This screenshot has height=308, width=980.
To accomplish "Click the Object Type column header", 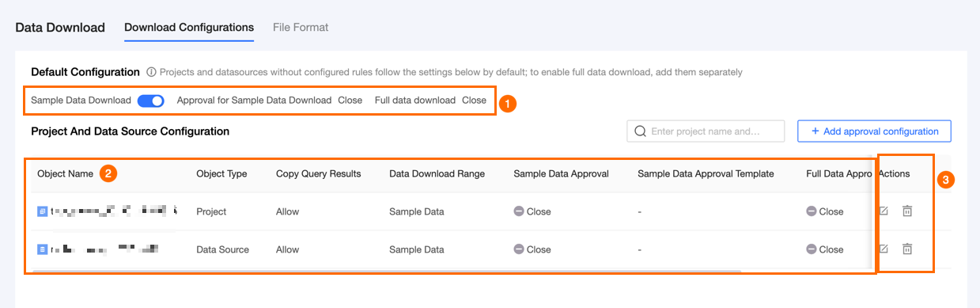I will tap(221, 173).
